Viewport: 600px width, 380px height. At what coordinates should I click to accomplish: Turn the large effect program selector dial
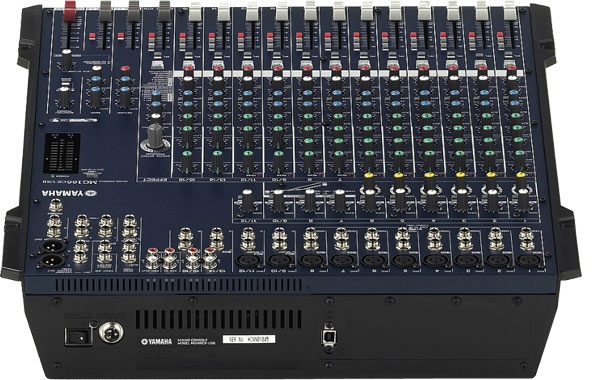tap(155, 137)
